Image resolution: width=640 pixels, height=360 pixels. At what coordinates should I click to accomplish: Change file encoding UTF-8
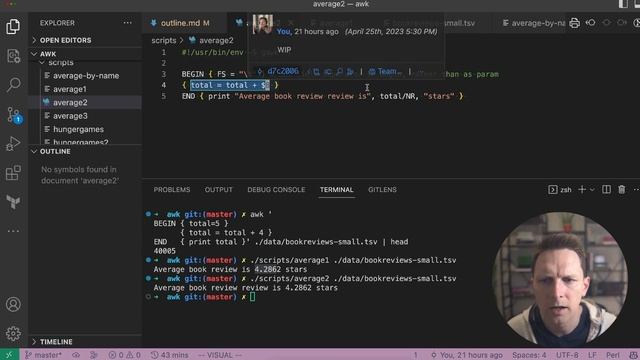click(x=567, y=355)
